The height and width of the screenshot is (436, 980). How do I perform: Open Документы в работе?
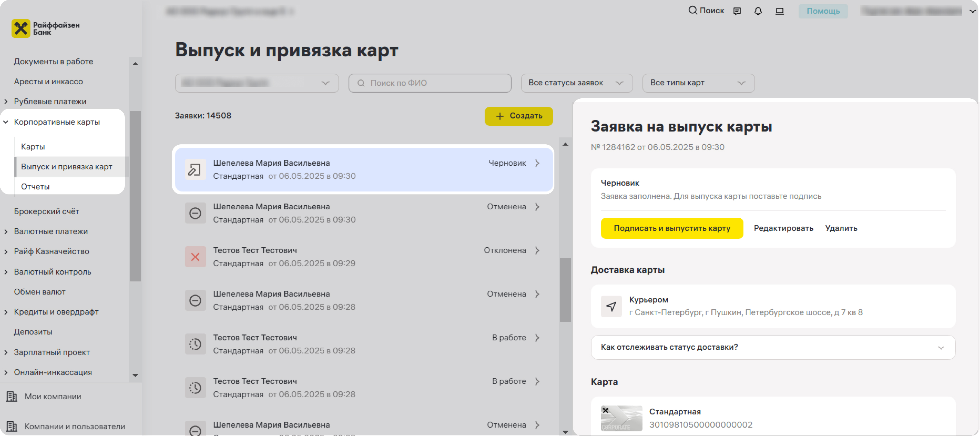point(53,61)
